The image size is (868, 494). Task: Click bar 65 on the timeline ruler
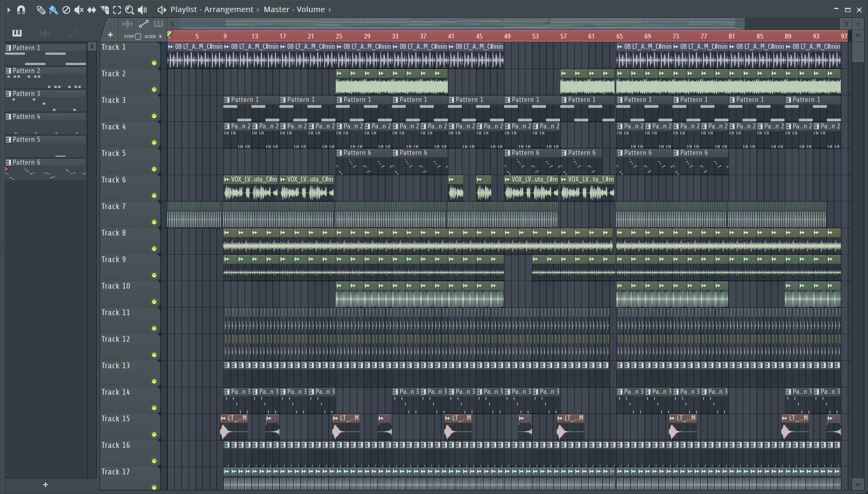(619, 36)
